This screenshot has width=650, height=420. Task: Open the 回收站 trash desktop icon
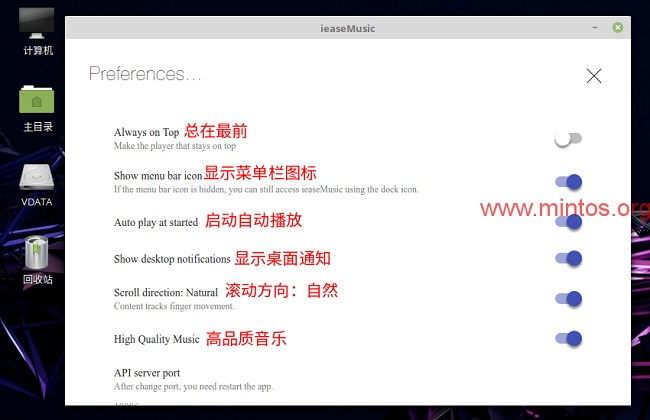tap(37, 260)
